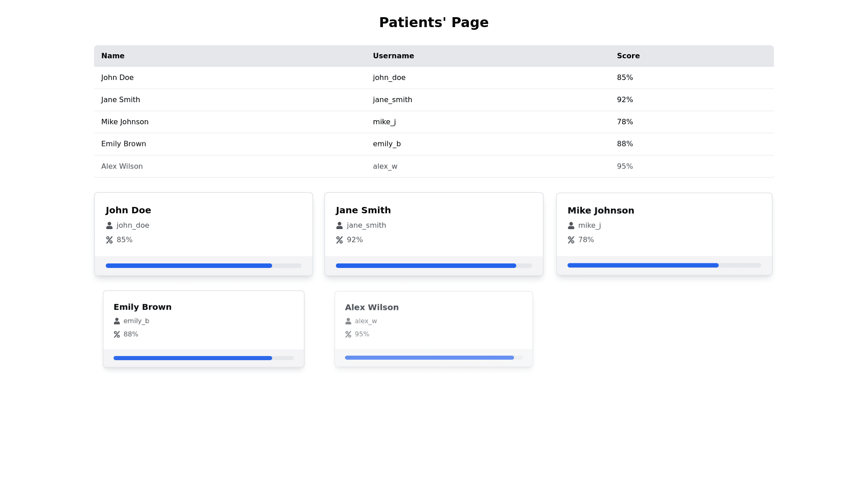Click user icon beside alex_w in card

pos(348,321)
